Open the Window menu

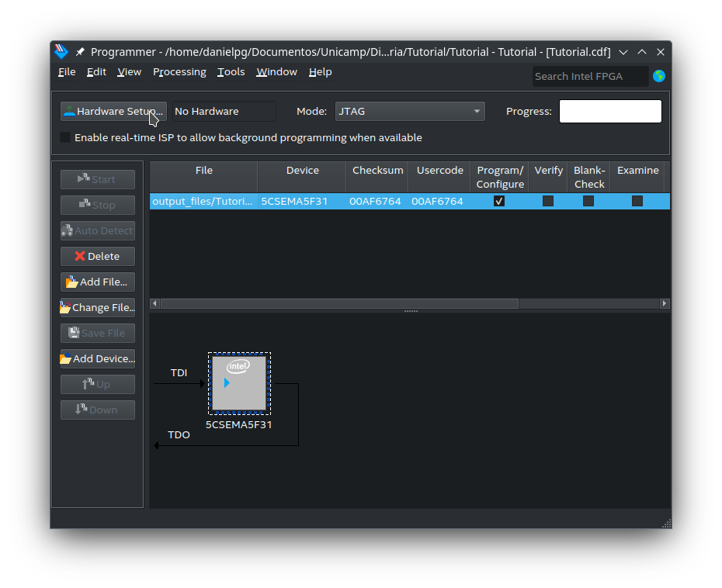[276, 72]
